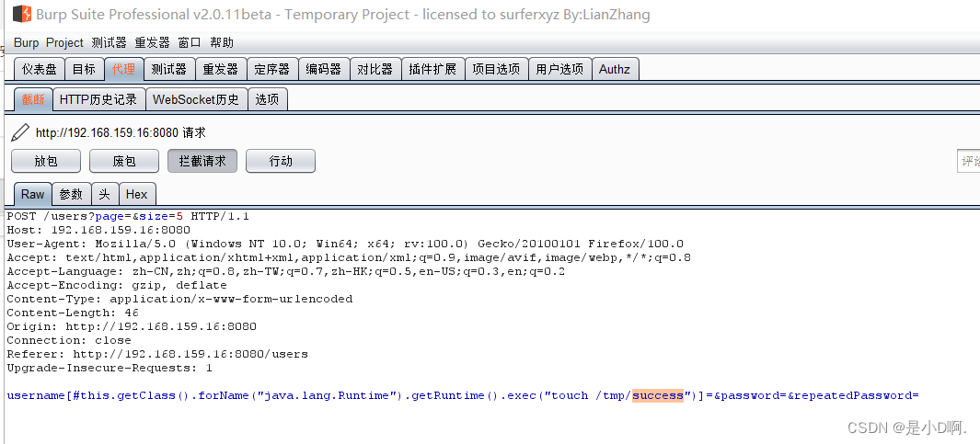This screenshot has width=980, height=444.
Task: Switch to the 定序器 tab
Action: coord(271,69)
